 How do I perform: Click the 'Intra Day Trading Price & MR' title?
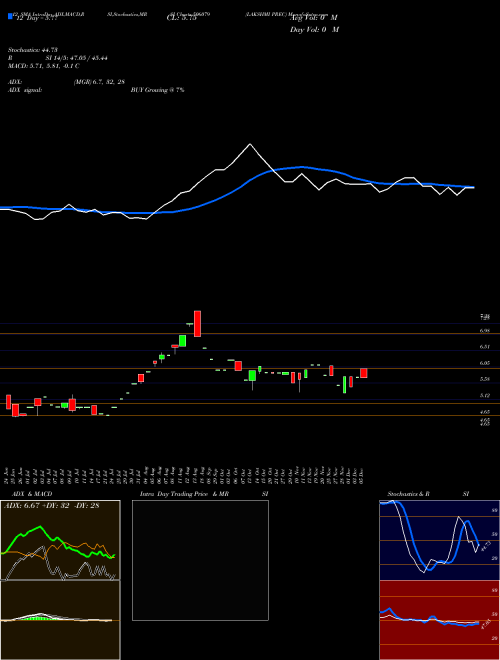184,494
